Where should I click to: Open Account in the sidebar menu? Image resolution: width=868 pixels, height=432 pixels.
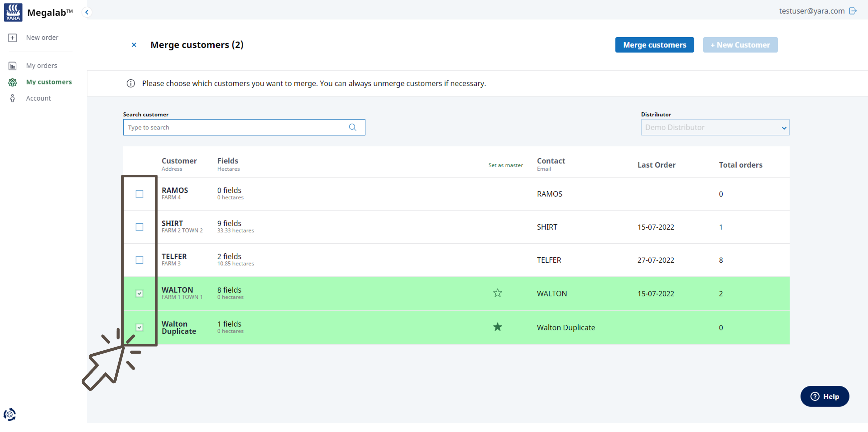[38, 98]
